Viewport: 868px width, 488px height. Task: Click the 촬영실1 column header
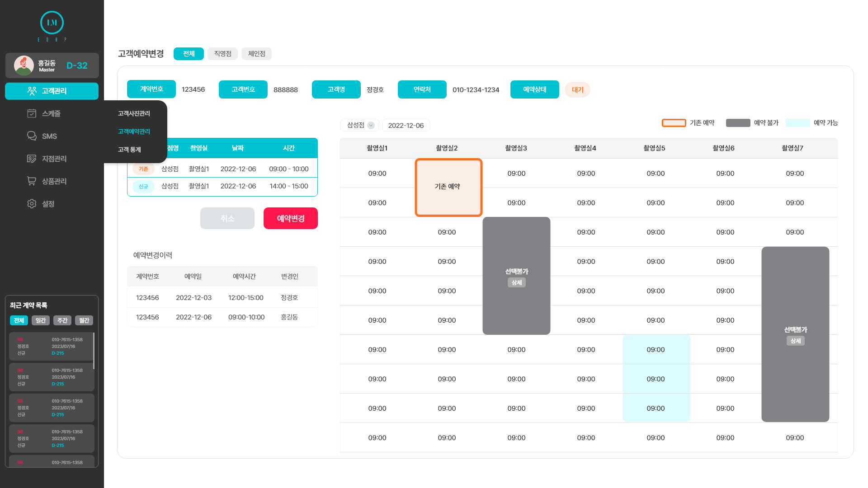pyautogui.click(x=377, y=148)
